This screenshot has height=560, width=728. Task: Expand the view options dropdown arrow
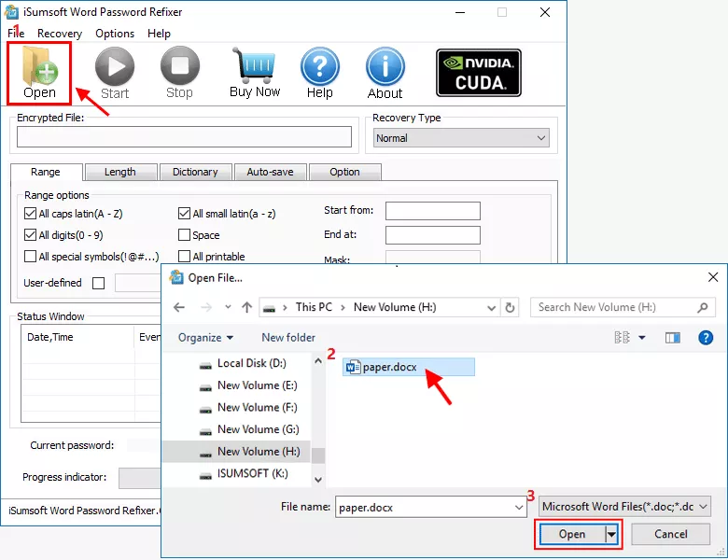tap(641, 338)
